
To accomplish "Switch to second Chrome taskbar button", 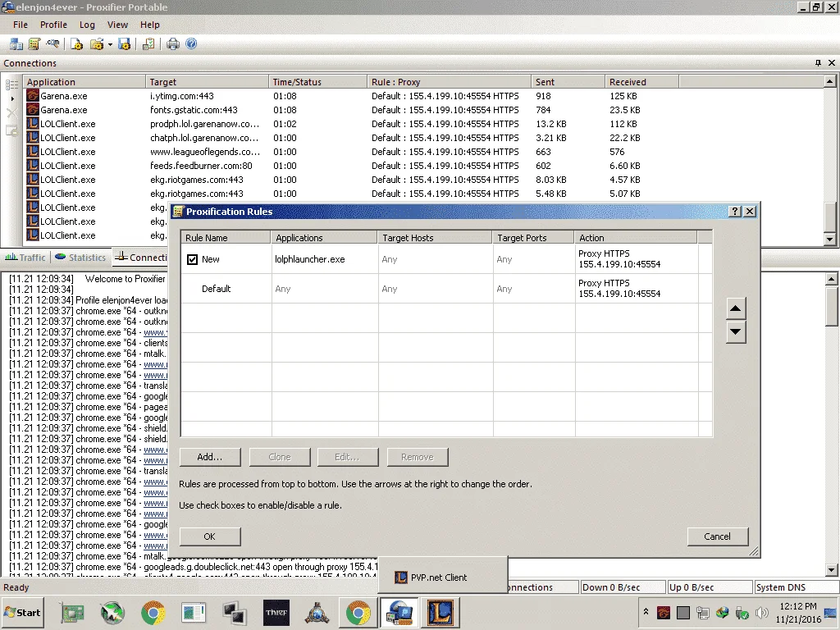I will (x=358, y=612).
